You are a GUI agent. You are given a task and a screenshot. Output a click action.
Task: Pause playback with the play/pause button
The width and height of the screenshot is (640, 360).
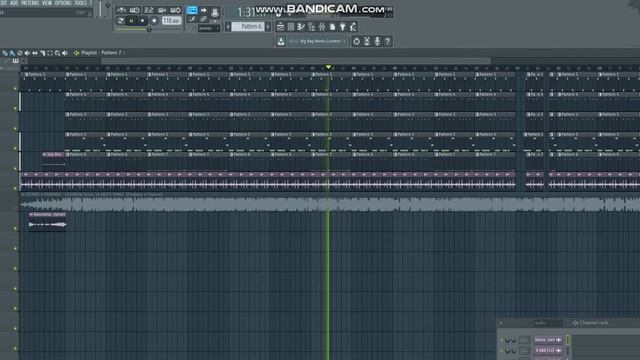(x=131, y=20)
